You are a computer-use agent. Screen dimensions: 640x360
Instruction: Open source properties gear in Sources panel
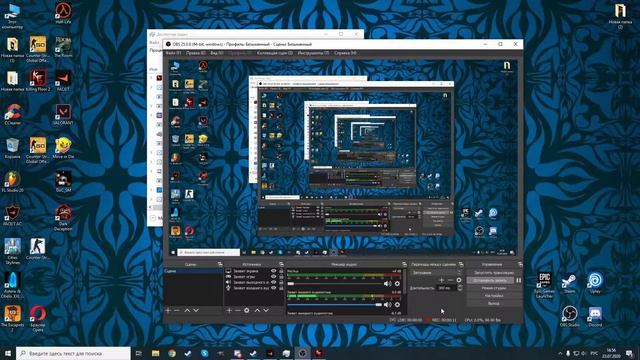tap(247, 311)
